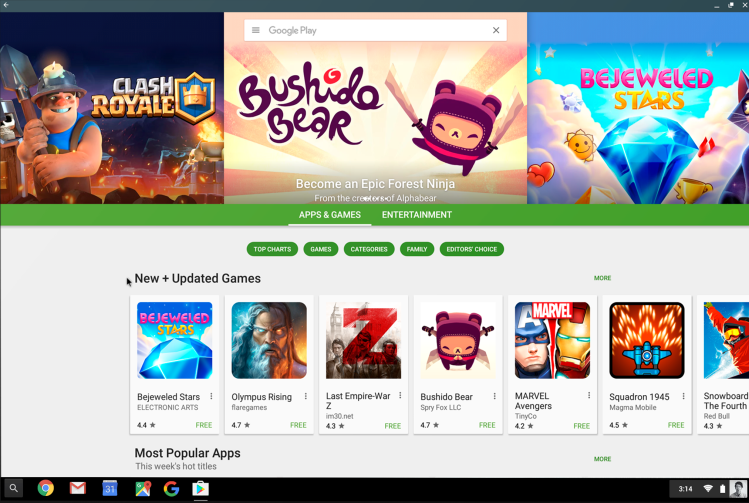The width and height of the screenshot is (749, 503).
Task: Switch to the Entertainment tab
Action: pos(417,215)
